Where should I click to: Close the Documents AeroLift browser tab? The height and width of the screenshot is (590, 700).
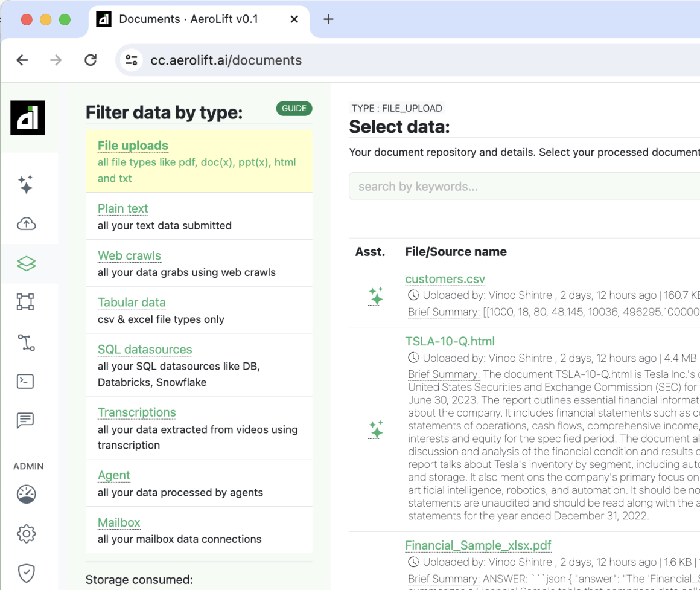coord(294,19)
